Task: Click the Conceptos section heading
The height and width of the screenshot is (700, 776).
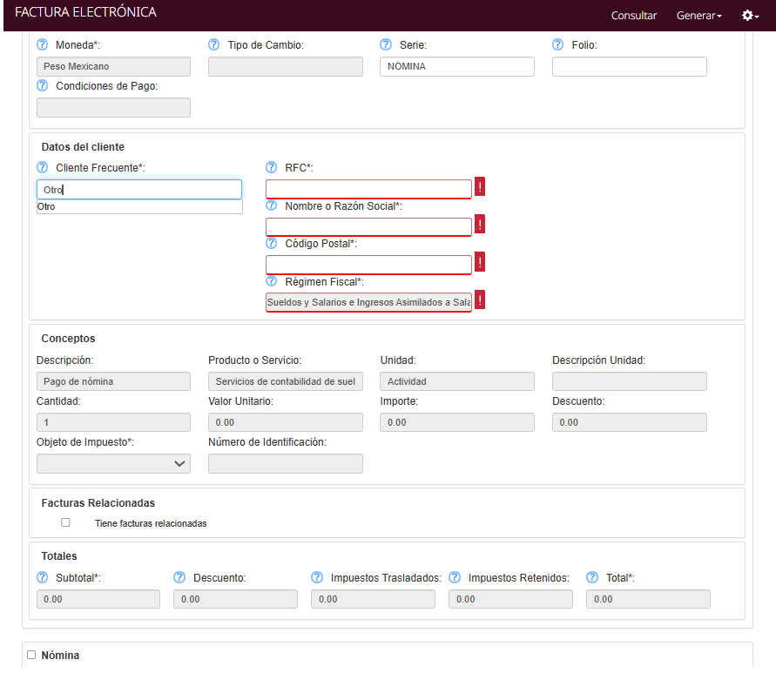Action: [68, 339]
